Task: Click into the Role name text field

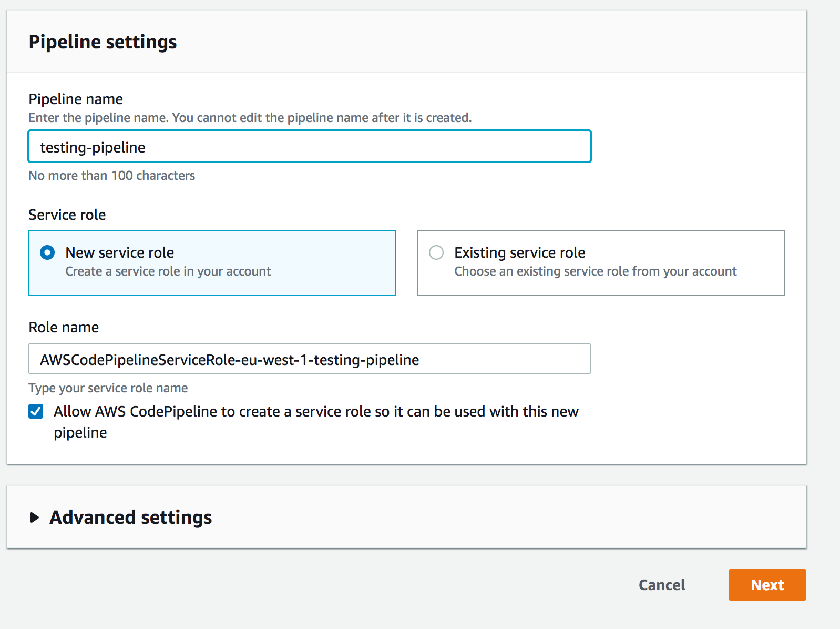Action: coord(309,359)
